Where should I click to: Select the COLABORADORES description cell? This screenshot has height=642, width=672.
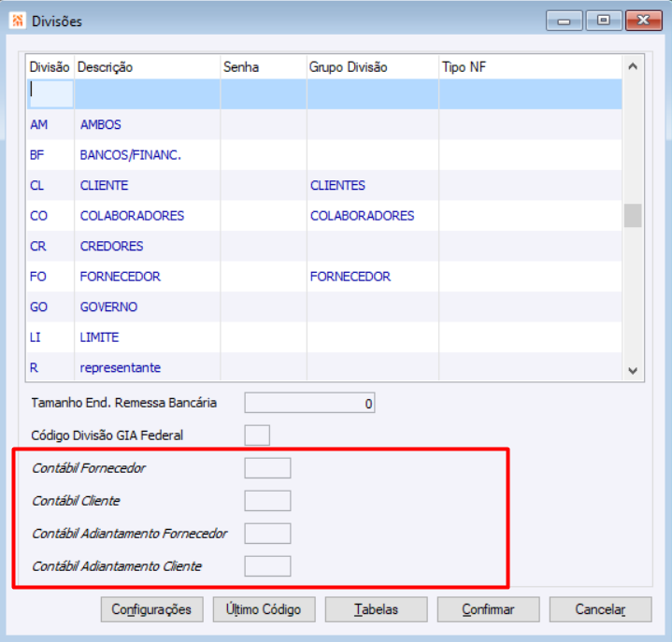[147, 216]
